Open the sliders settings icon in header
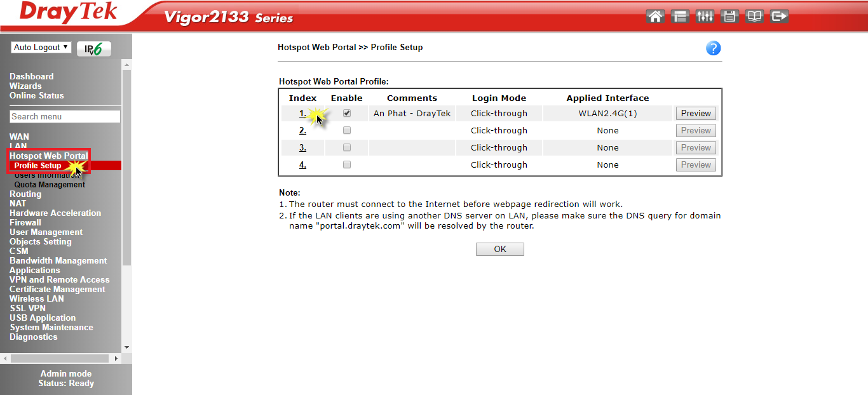The height and width of the screenshot is (395, 868). coord(705,17)
